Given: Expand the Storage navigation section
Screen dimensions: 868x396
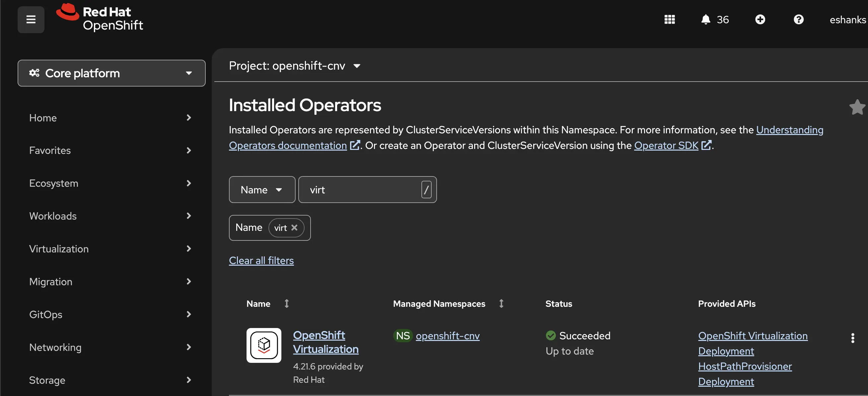Looking at the screenshot, I should 110,380.
